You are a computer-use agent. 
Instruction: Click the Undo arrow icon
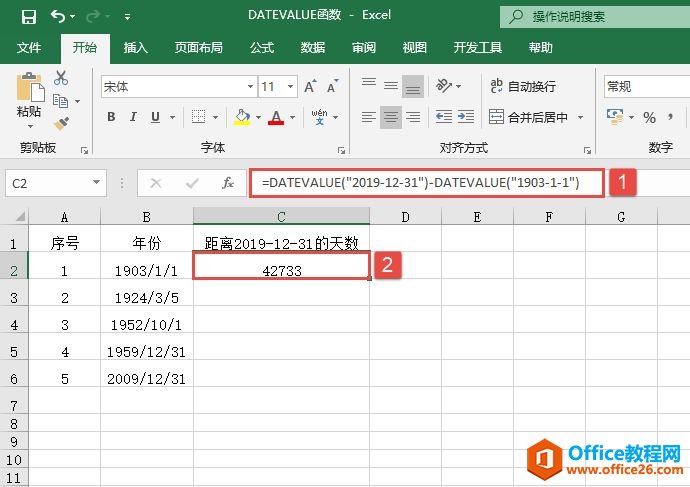58,17
